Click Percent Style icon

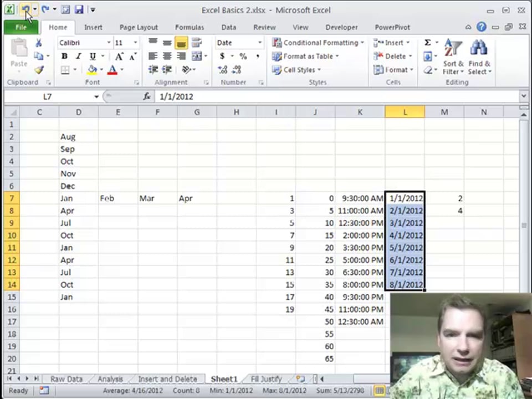coord(243,56)
